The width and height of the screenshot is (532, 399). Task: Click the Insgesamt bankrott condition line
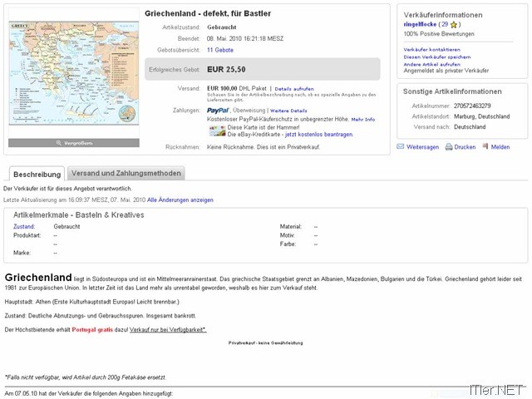[x=101, y=316]
